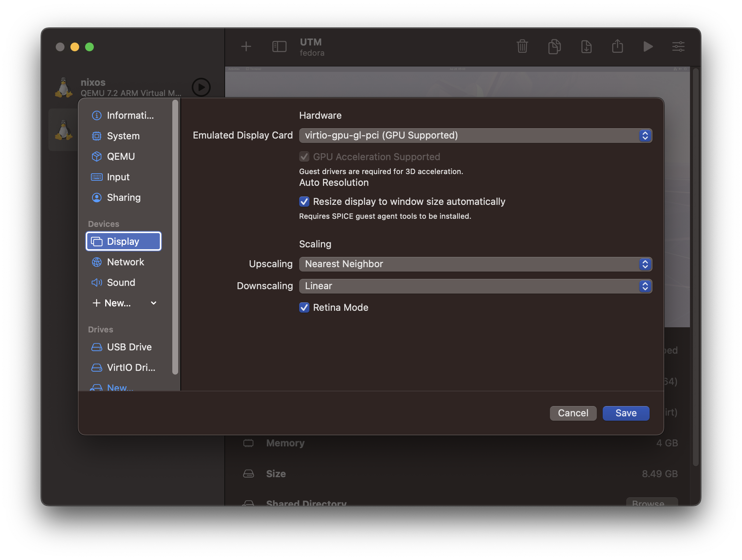This screenshot has height=560, width=742.
Task: Open the Downscaling Linear dropdown
Action: pyautogui.click(x=475, y=286)
